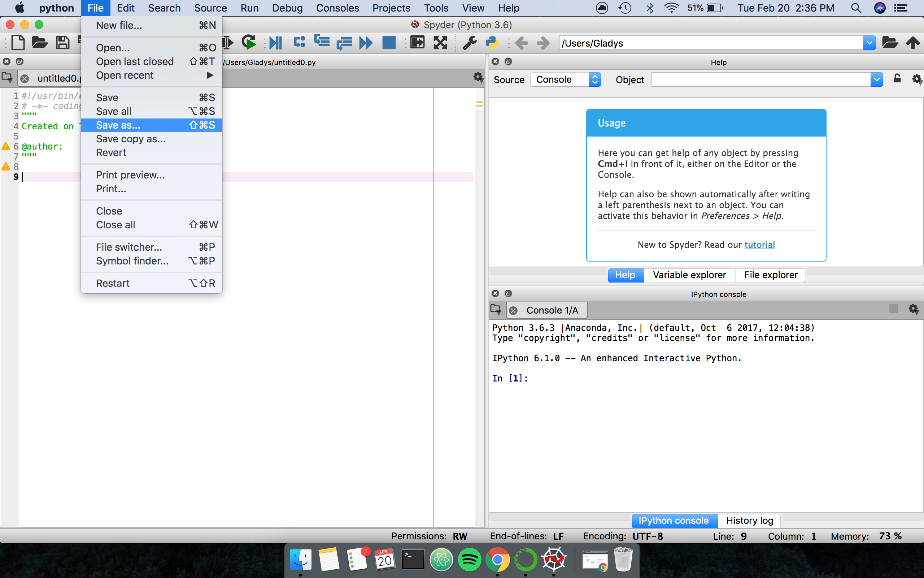The height and width of the screenshot is (578, 924).
Task: Click the IPython console In [1] prompt
Action: click(x=510, y=378)
